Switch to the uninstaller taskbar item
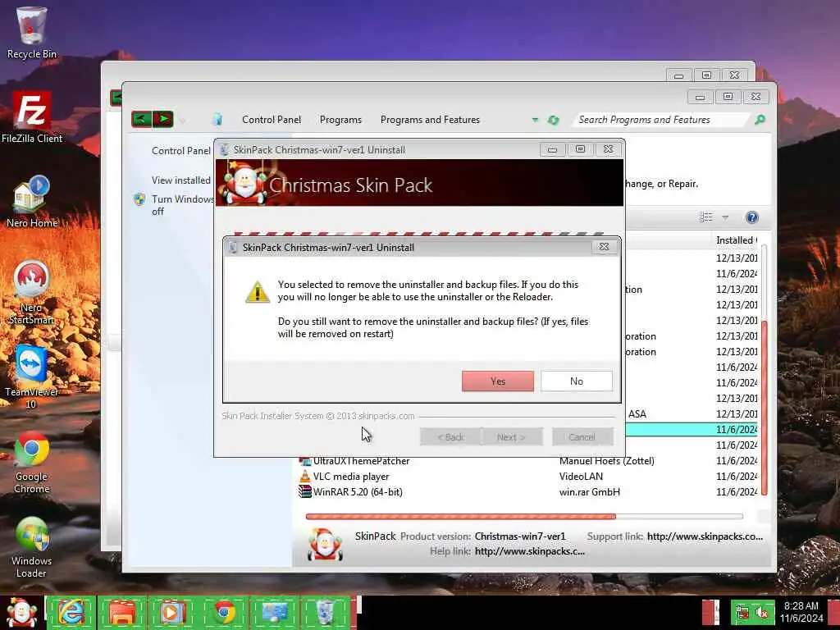This screenshot has height=630, width=840. click(x=325, y=612)
